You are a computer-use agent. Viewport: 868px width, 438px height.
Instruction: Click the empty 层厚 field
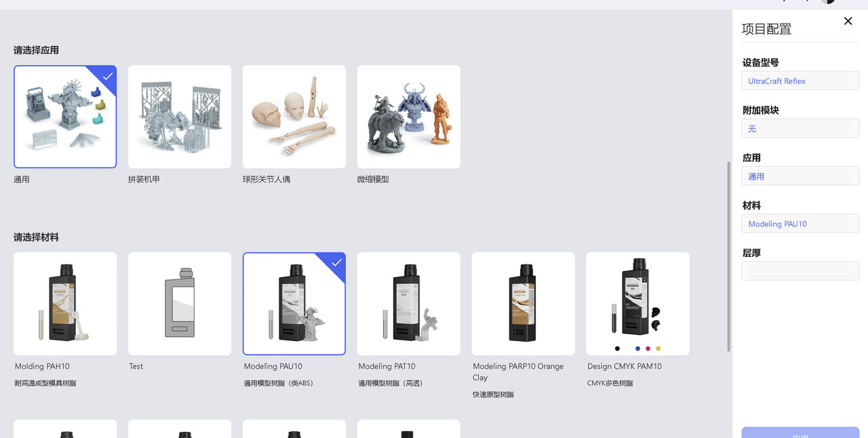(800, 271)
